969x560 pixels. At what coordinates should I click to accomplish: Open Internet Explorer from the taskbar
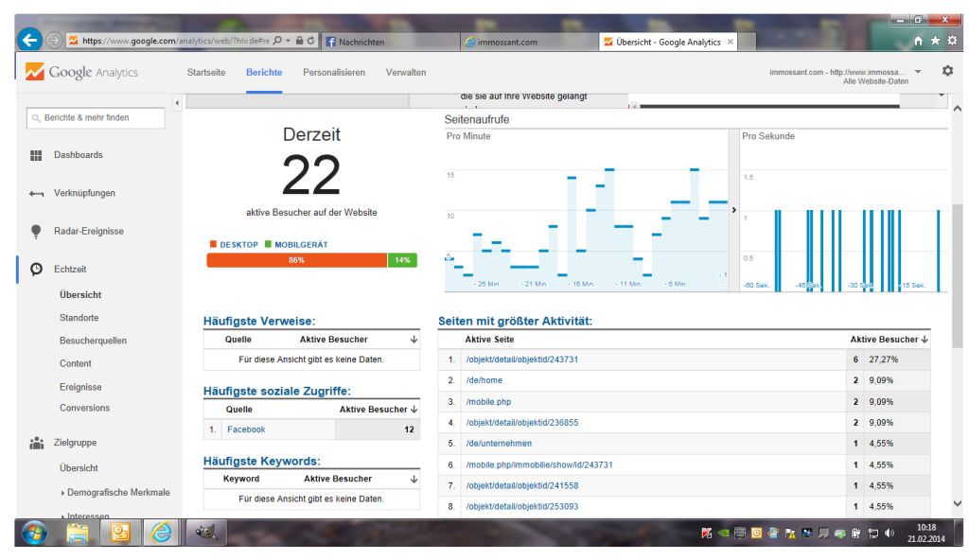(163, 533)
